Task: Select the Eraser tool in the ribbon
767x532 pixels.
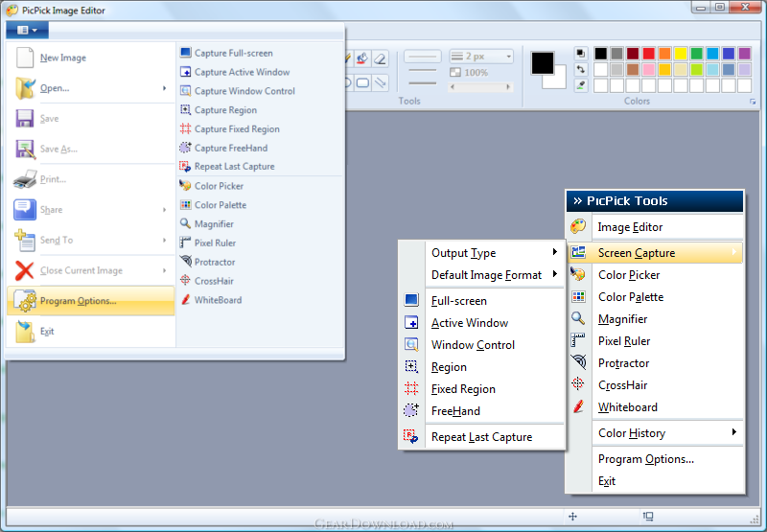Action: 380,58
